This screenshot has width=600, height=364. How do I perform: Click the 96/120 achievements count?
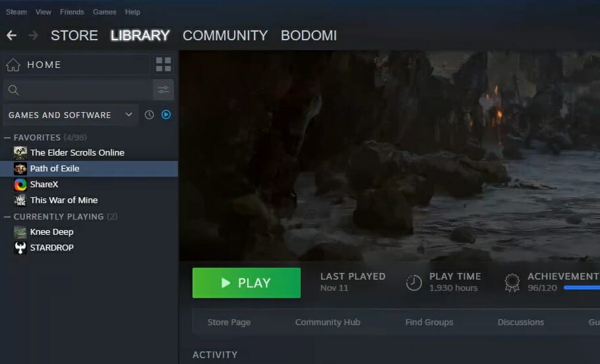542,288
